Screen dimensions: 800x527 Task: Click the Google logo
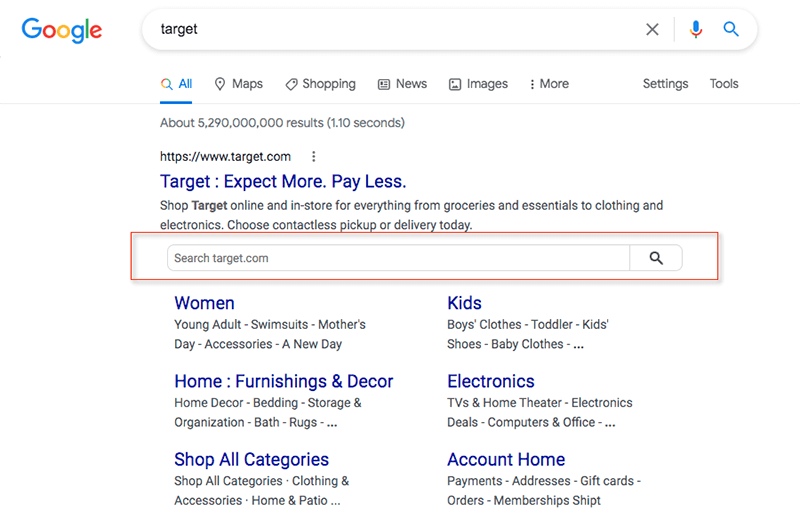(x=62, y=30)
